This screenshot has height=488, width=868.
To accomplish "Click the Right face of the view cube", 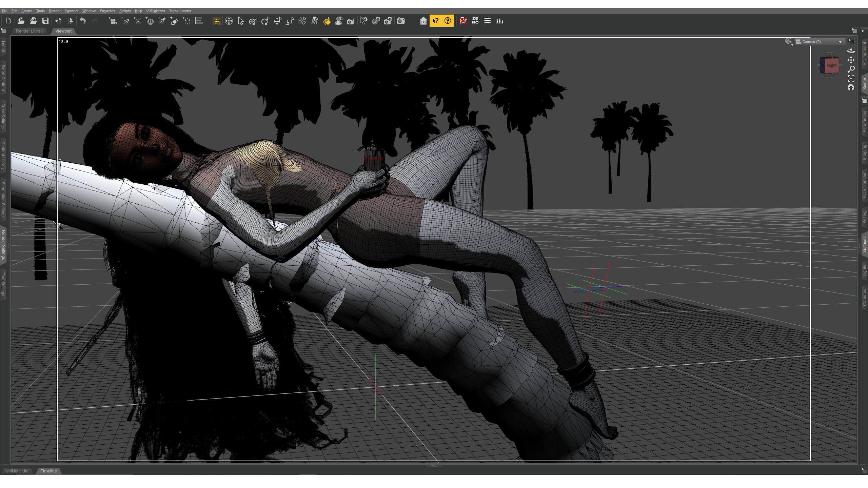I will pos(832,65).
